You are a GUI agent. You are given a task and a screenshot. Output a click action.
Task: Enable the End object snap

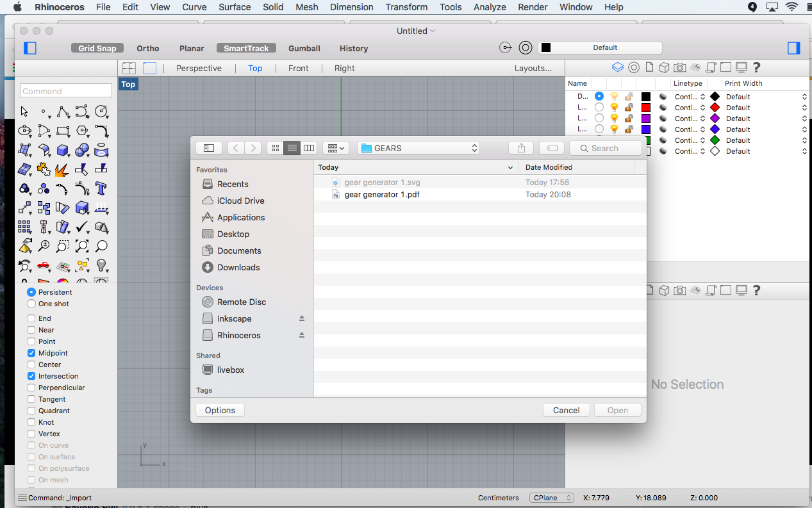31,318
